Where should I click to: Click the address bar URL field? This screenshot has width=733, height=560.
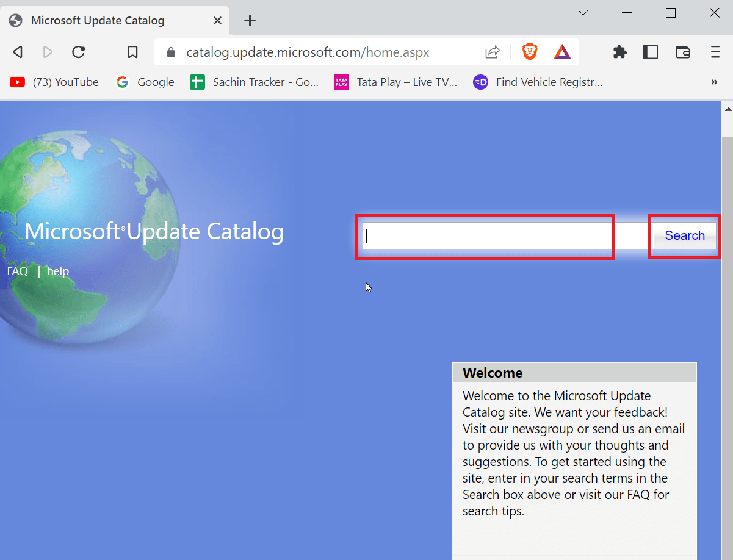pos(308,52)
